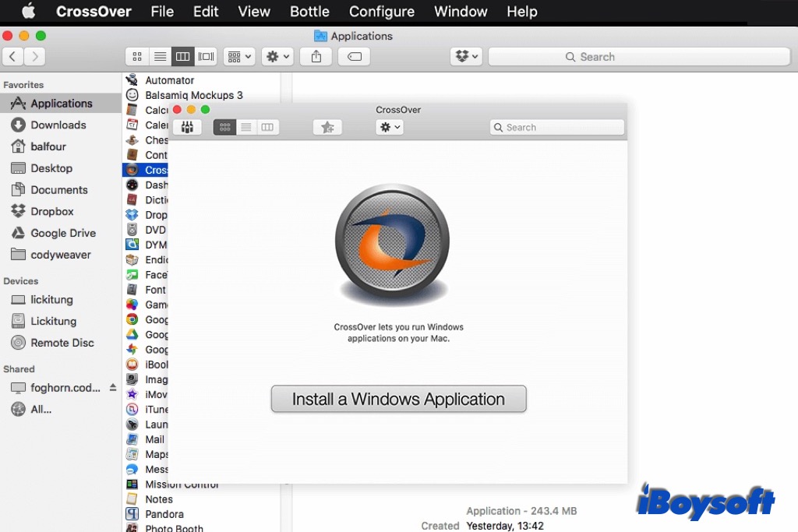Image resolution: width=798 pixels, height=532 pixels.
Task: Click the CrossOver bottles icon in toolbar
Action: pos(187,127)
